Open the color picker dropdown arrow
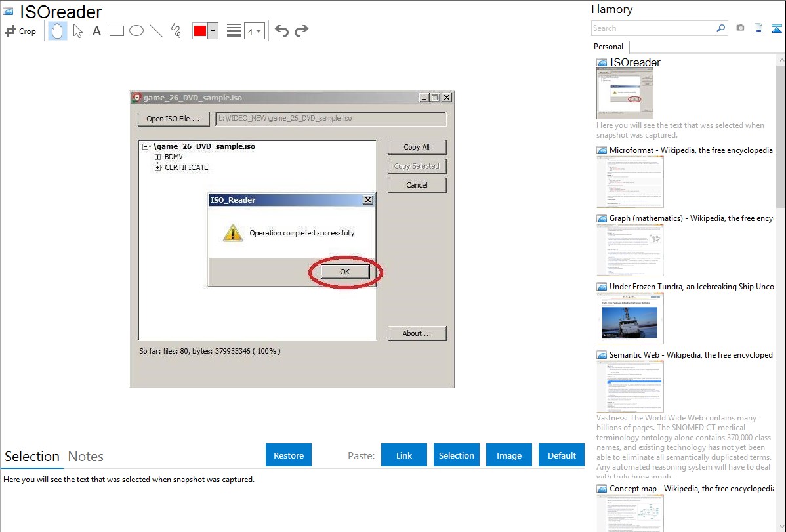Image resolution: width=786 pixels, height=532 pixels. [x=213, y=31]
